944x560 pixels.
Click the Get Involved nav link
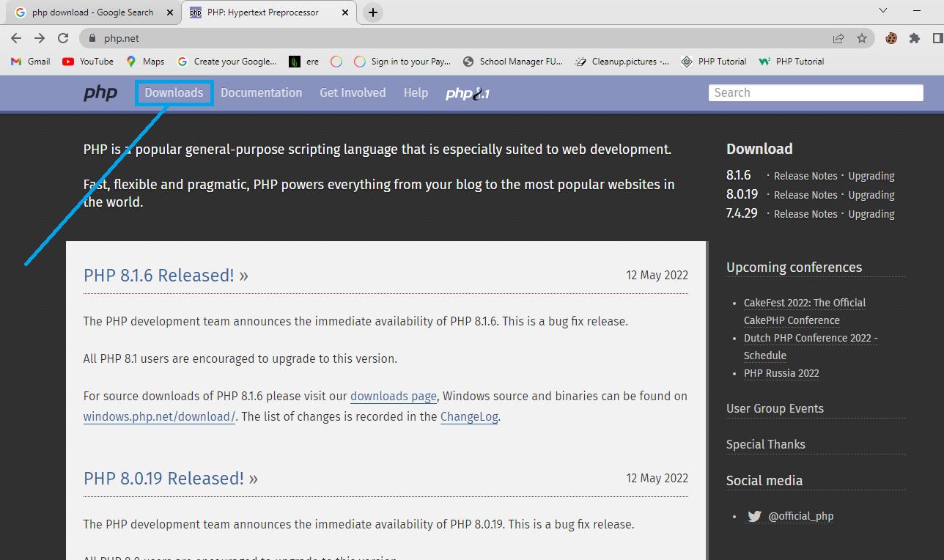(x=353, y=93)
